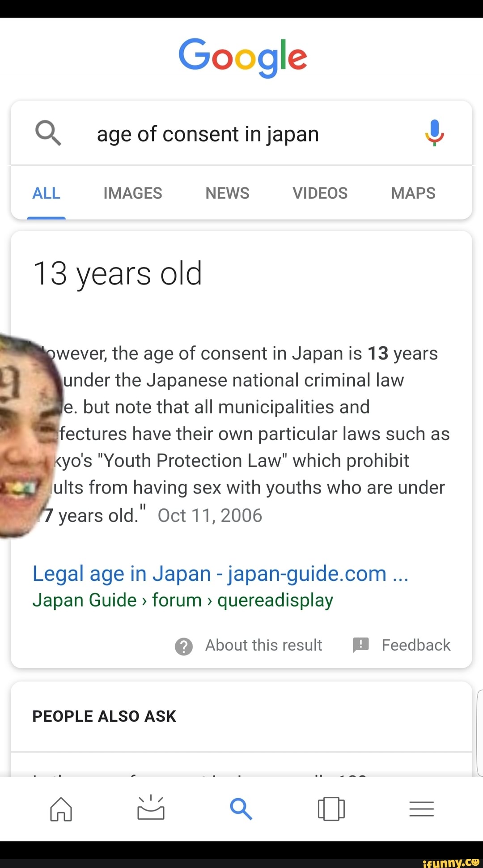Image resolution: width=483 pixels, height=868 pixels.
Task: Click the question mark About icon
Action: pyautogui.click(x=184, y=646)
